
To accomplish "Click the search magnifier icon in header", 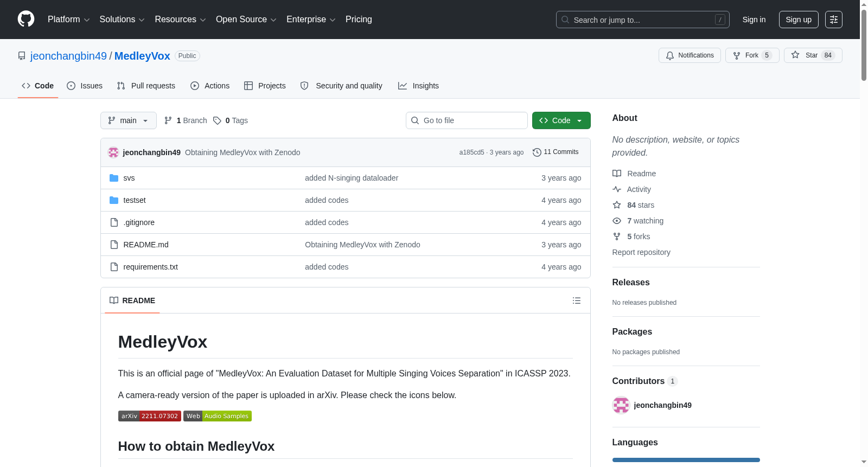I will pos(565,20).
